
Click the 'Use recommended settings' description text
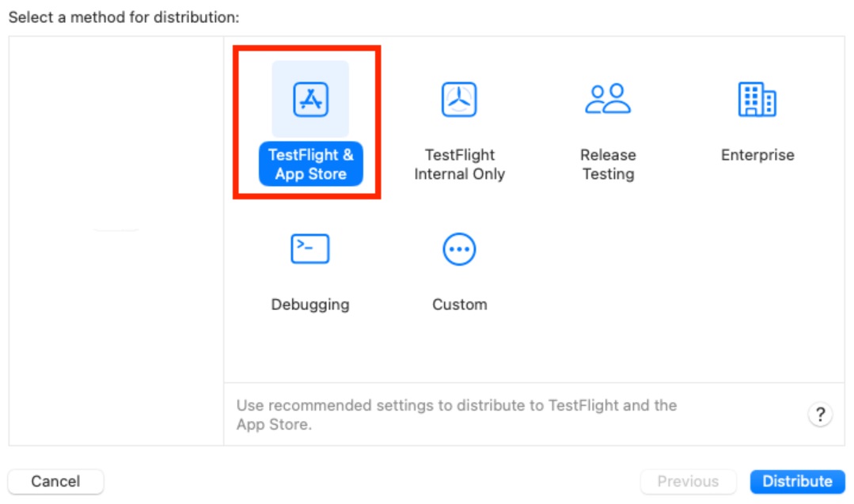[457, 415]
